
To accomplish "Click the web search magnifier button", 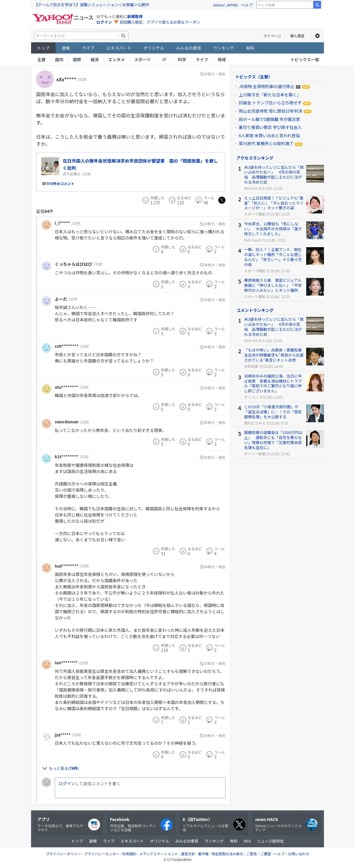I will point(317,5).
